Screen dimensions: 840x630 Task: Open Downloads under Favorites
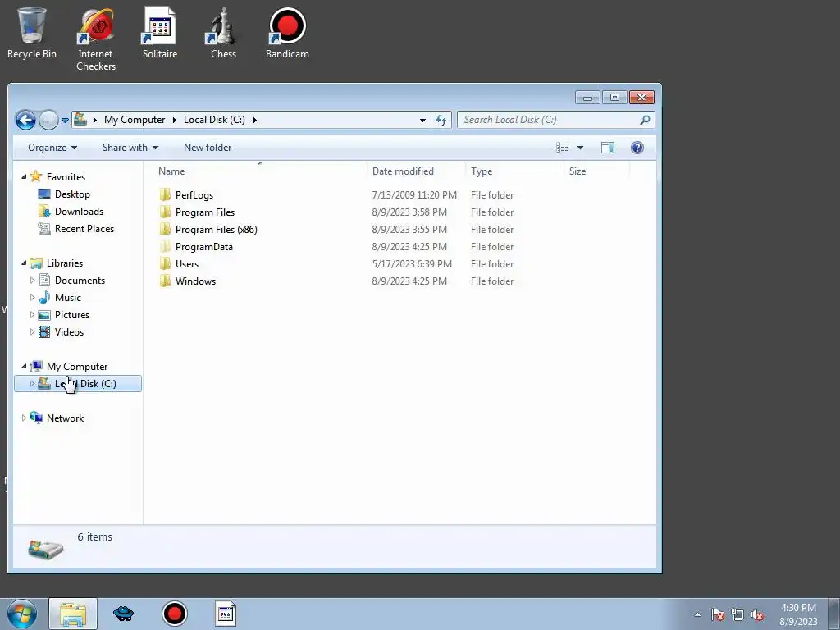(79, 211)
